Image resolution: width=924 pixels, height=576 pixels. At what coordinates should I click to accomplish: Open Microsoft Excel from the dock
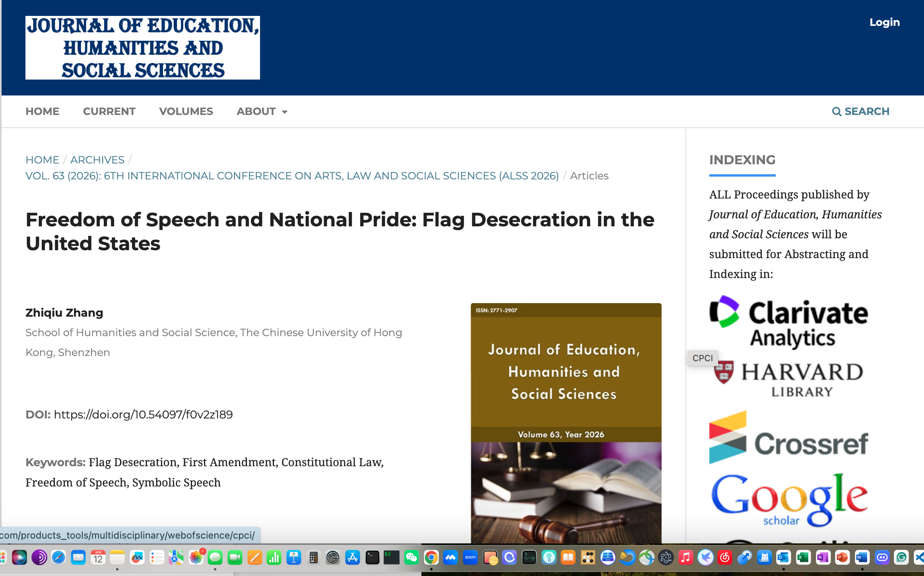click(803, 558)
